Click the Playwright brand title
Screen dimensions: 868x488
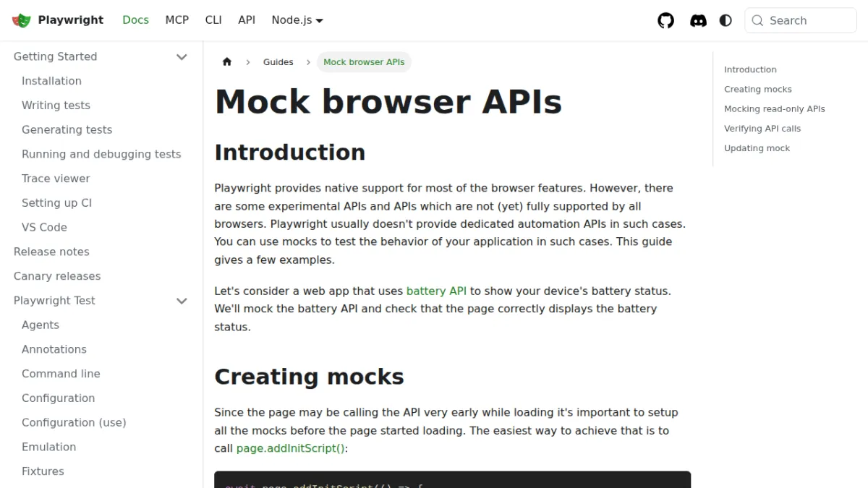[71, 20]
